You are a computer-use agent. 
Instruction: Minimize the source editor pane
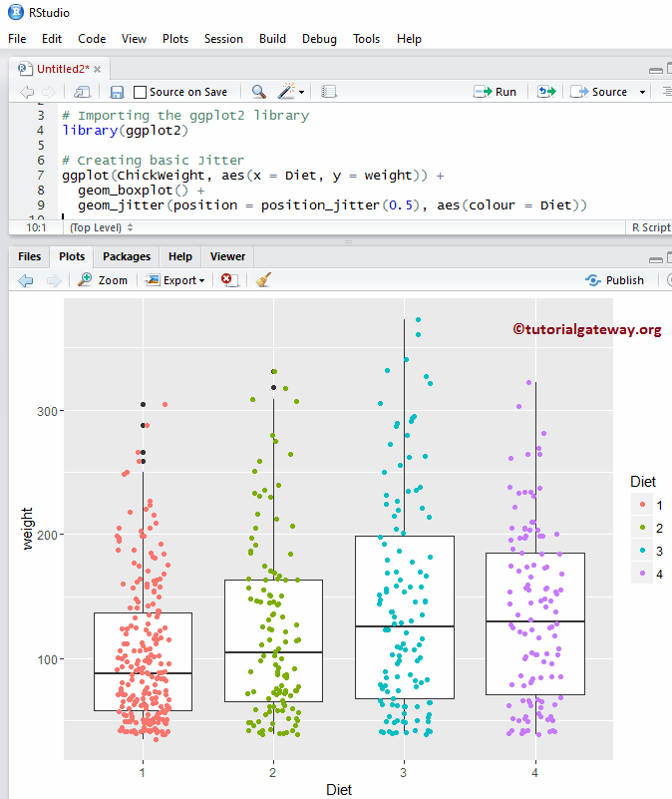[656, 70]
